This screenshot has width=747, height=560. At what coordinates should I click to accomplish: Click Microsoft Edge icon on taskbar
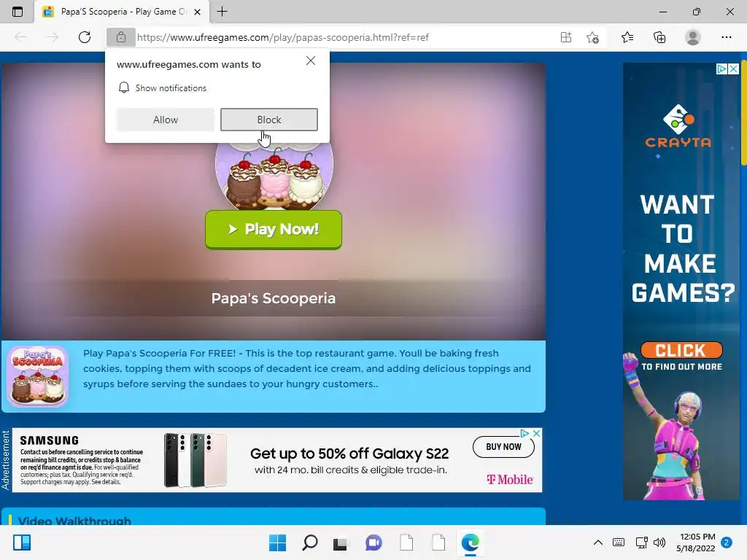[471, 542]
